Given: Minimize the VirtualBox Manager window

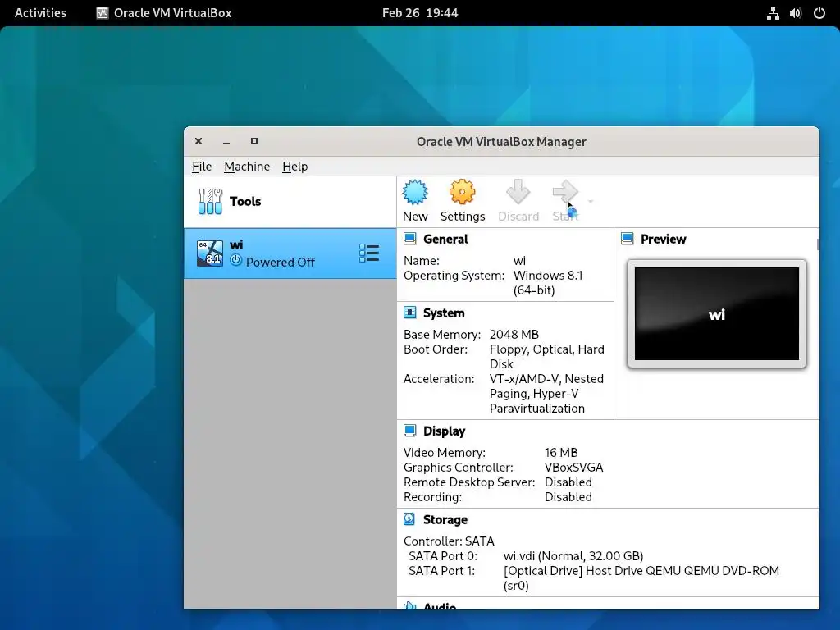Looking at the screenshot, I should (x=226, y=142).
